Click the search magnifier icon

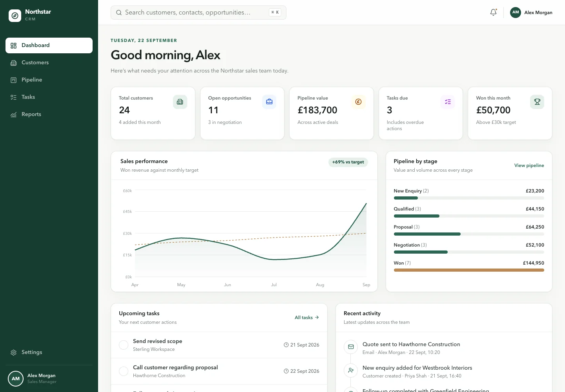[119, 13]
